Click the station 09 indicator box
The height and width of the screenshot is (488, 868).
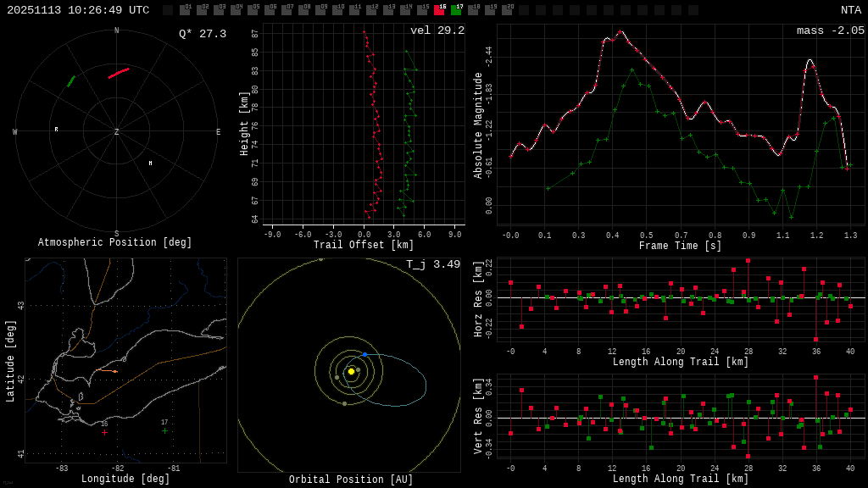pyautogui.click(x=320, y=9)
